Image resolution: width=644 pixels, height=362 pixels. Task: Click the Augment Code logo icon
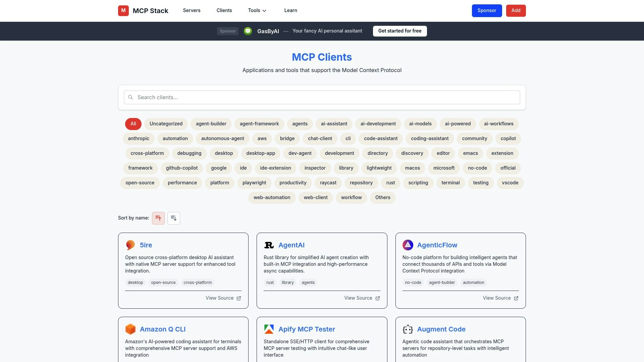click(408, 329)
